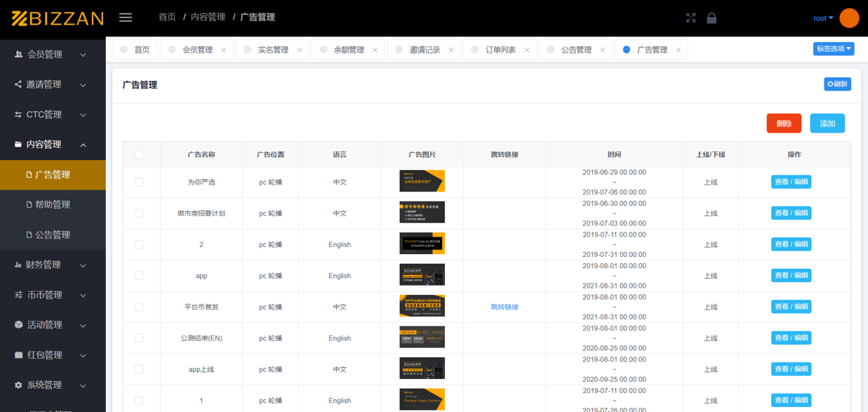The height and width of the screenshot is (412, 868).
Task: Click the BIZZAN APP ad image thumbnail
Action: click(x=422, y=275)
